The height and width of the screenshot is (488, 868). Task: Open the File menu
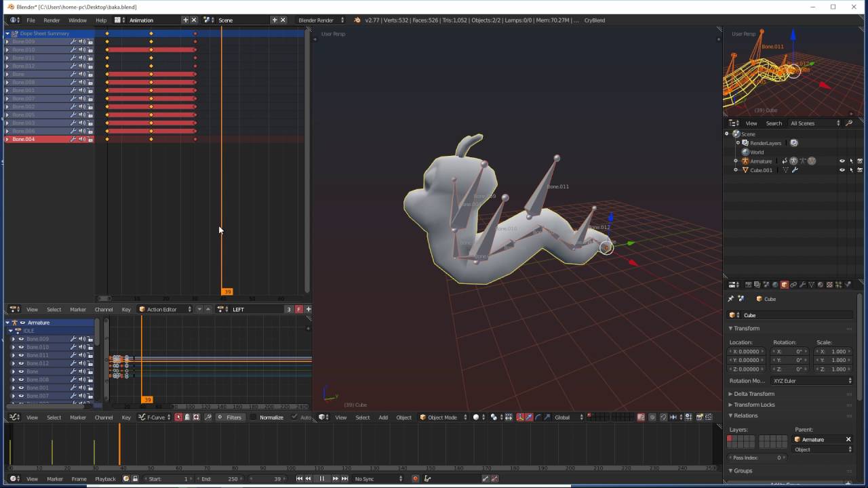[31, 20]
